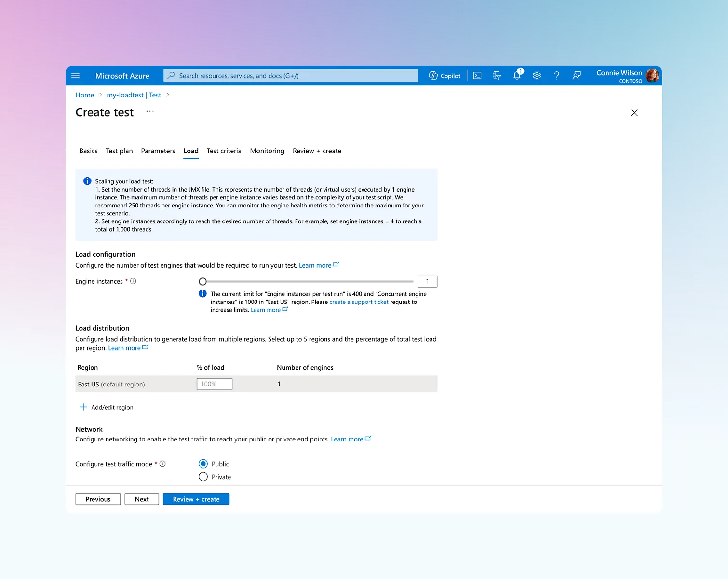This screenshot has width=728, height=579.
Task: Select the Public traffic mode
Action: point(203,464)
